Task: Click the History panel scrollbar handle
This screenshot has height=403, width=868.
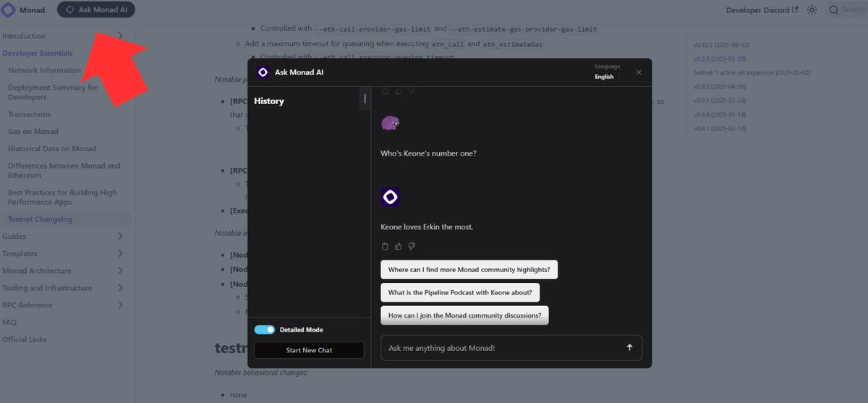Action: click(365, 99)
